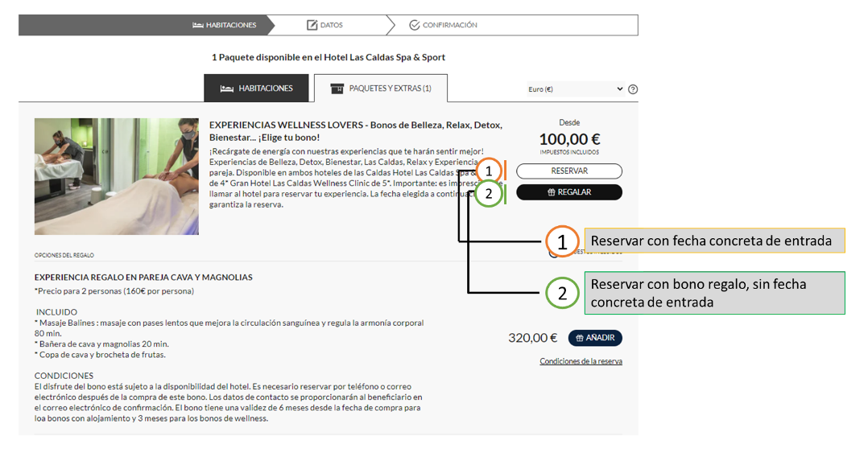
Task: Click the large orange 1 legend circle
Action: 562,241
